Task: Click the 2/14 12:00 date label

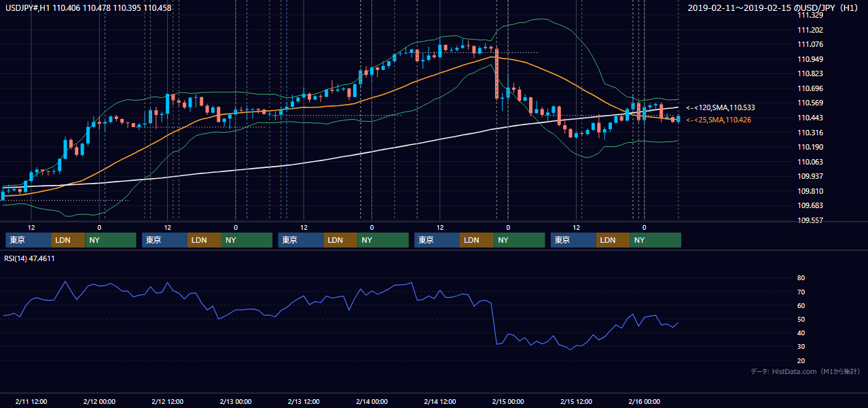Action: tap(440, 401)
